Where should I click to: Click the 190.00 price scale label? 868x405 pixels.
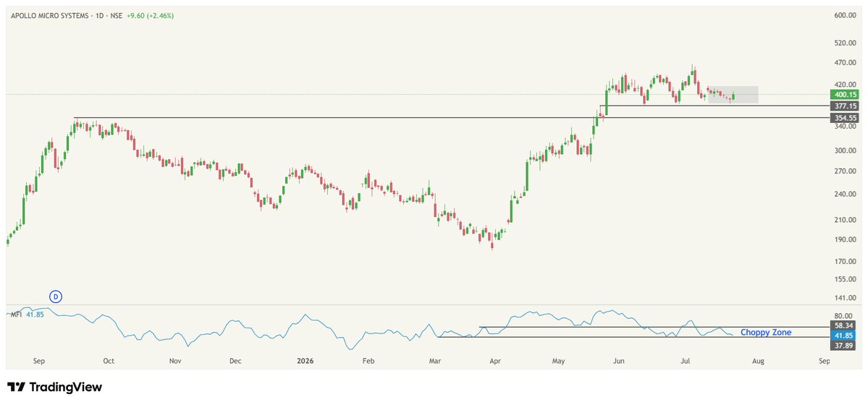846,239
